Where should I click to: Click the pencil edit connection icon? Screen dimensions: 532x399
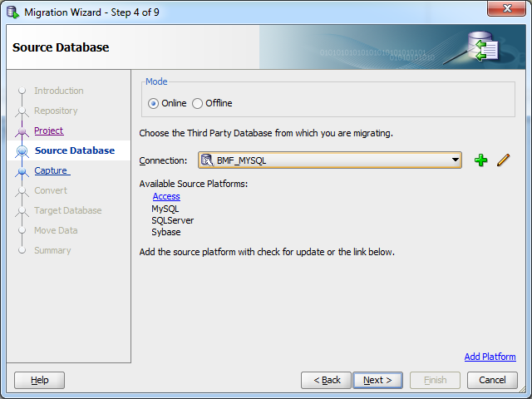(504, 160)
